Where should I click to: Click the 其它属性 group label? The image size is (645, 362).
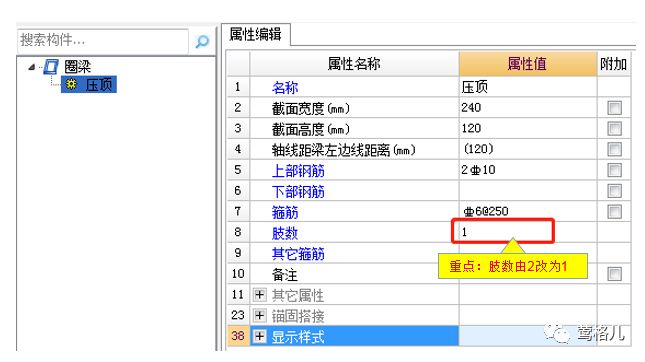(x=298, y=295)
